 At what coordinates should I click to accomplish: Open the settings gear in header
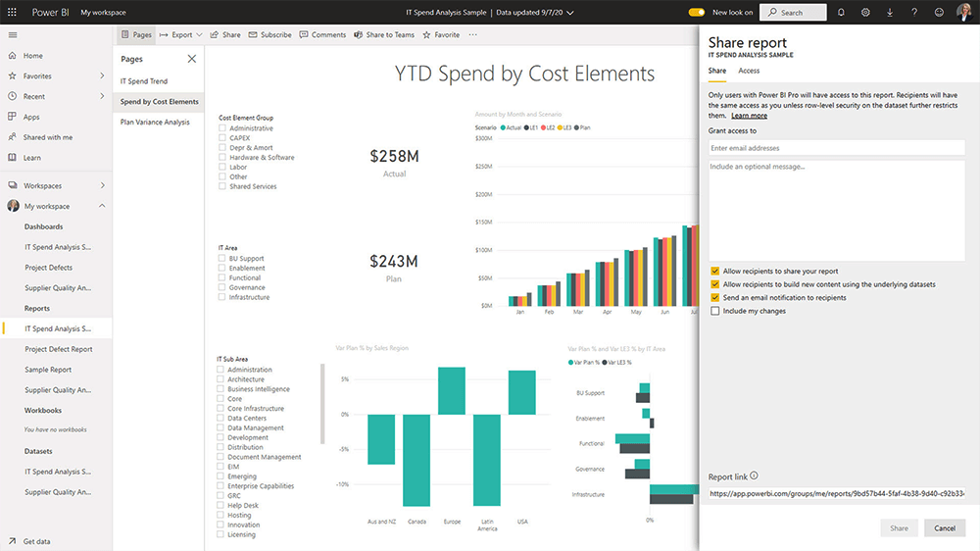point(865,12)
